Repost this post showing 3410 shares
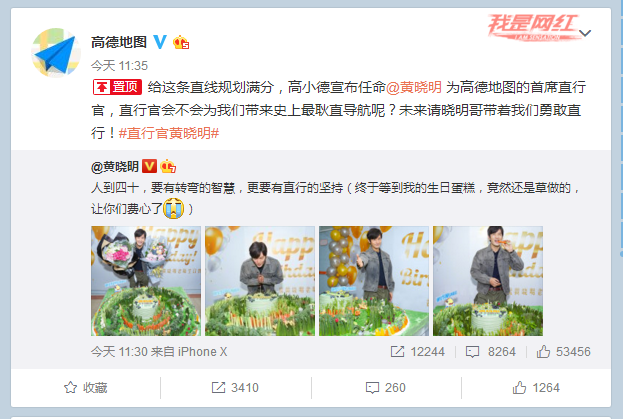The height and width of the screenshot is (419, 623). [235, 388]
